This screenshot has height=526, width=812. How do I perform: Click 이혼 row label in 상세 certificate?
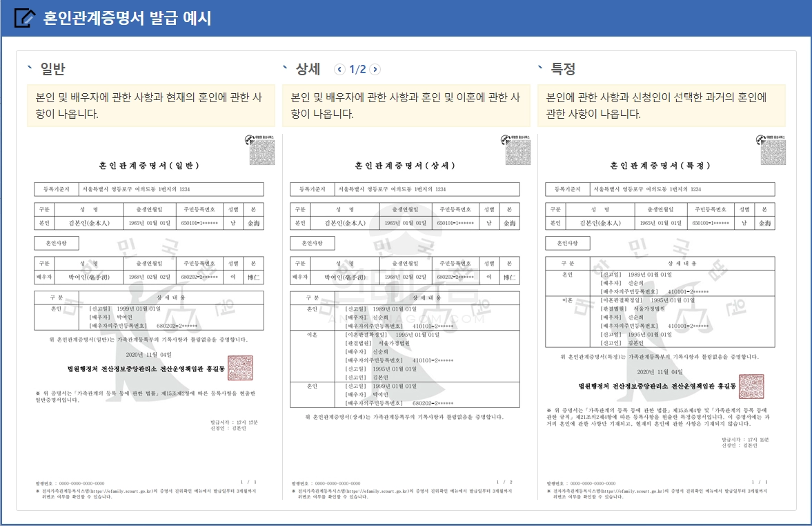pyautogui.click(x=313, y=335)
